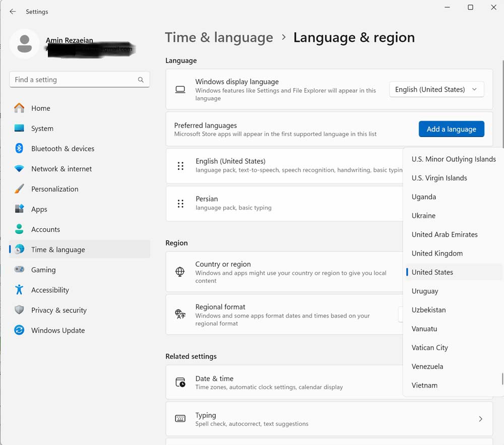Click the Find a setting search box
504x445 pixels.
tap(73, 80)
